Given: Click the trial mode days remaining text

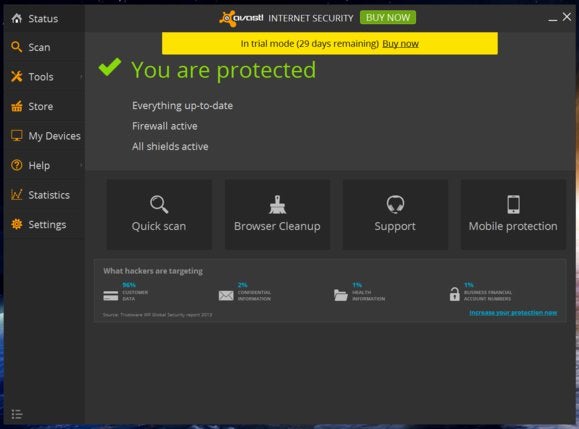Looking at the screenshot, I should (309, 44).
